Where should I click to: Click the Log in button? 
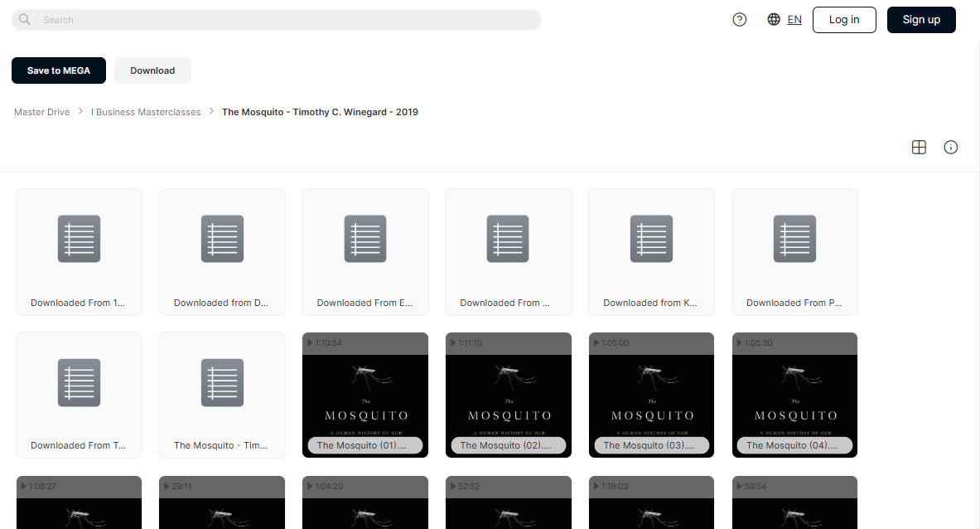point(844,20)
